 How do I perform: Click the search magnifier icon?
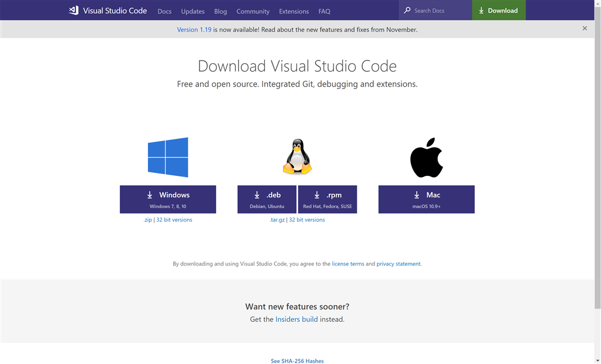pos(407,11)
